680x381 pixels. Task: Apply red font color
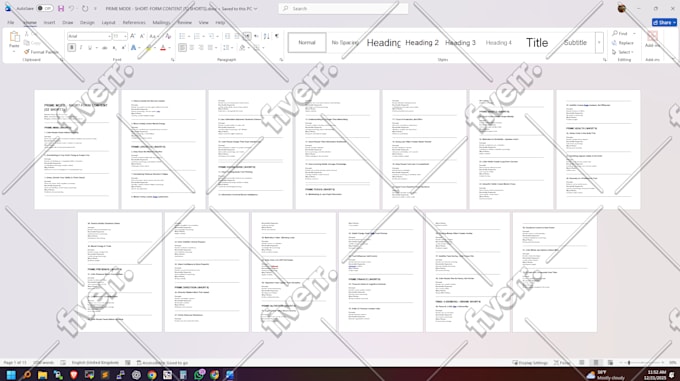pos(163,48)
